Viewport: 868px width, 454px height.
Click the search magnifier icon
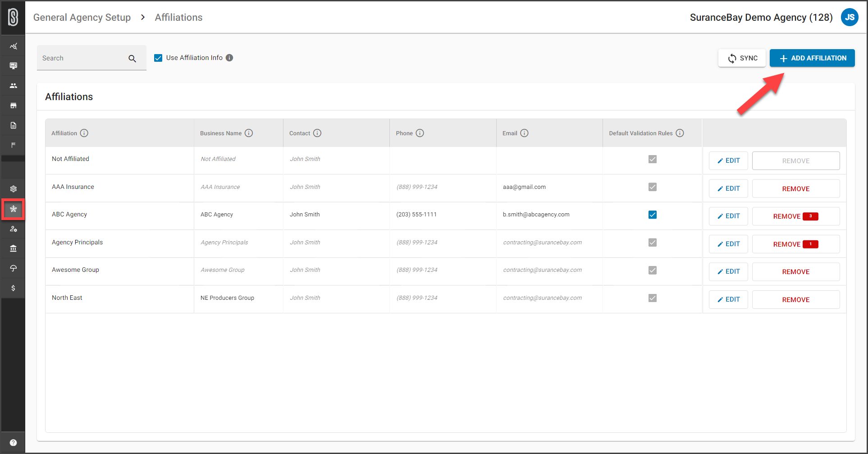(132, 59)
